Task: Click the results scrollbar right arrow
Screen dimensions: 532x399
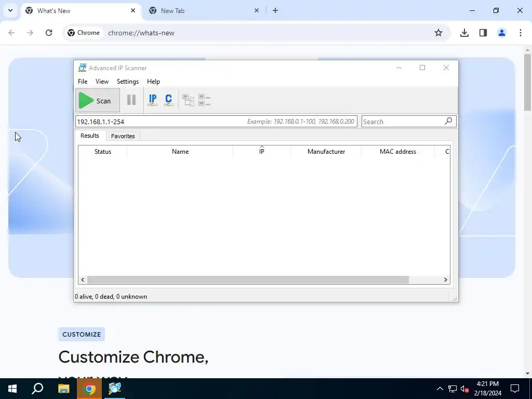Action: (445, 280)
